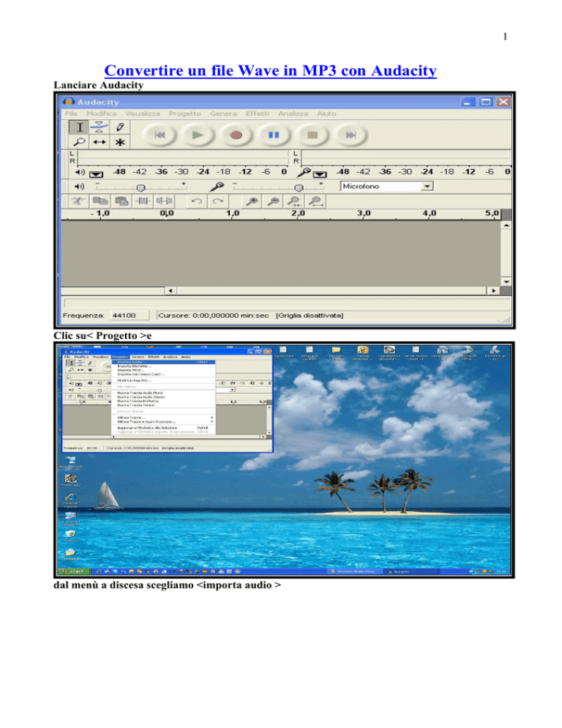
Task: Click Skip to End in top Audacity window
Action: [x=351, y=135]
